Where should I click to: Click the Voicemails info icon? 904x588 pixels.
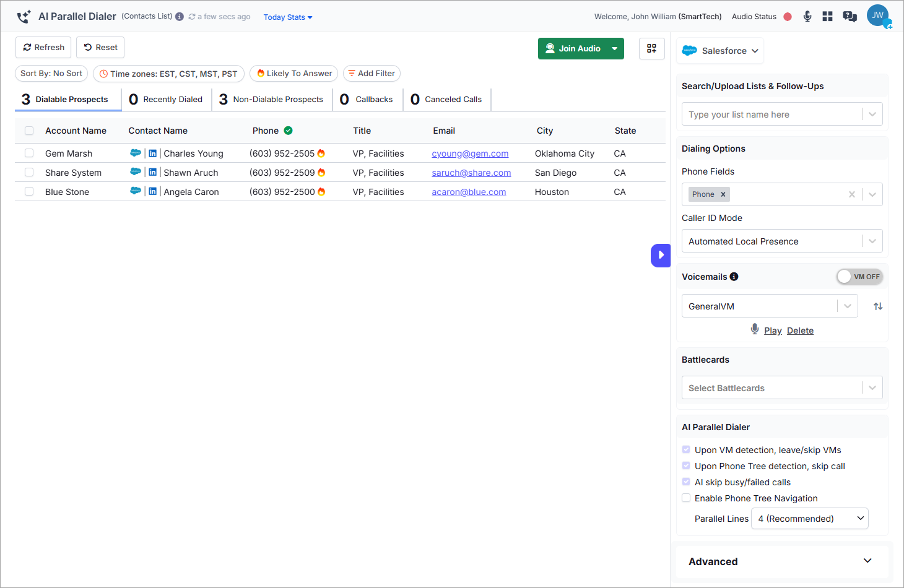[734, 277]
